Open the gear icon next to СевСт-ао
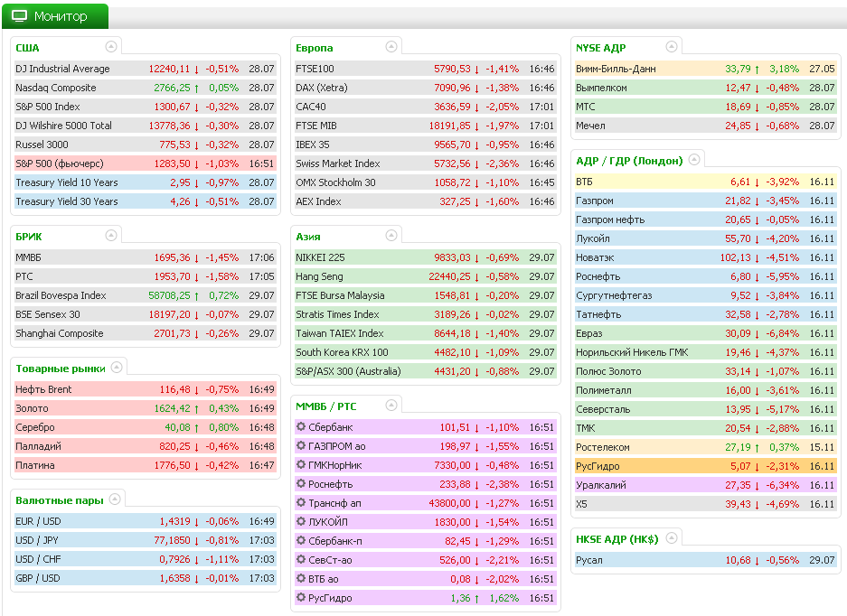The width and height of the screenshot is (847, 616). (x=301, y=559)
